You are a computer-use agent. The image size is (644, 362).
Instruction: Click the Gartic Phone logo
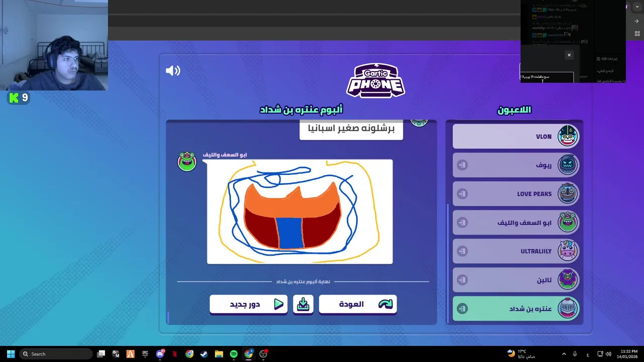[375, 80]
